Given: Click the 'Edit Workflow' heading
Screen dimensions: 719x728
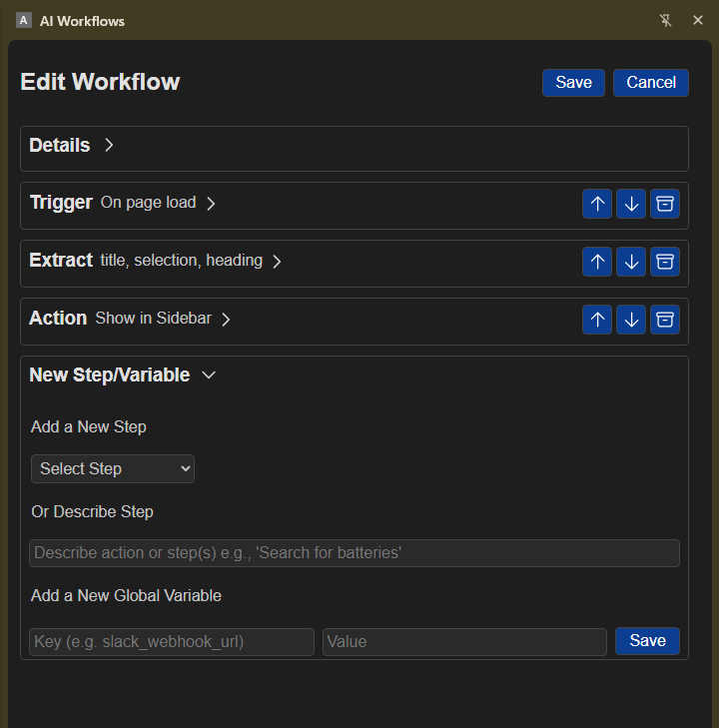Looking at the screenshot, I should coord(100,82).
